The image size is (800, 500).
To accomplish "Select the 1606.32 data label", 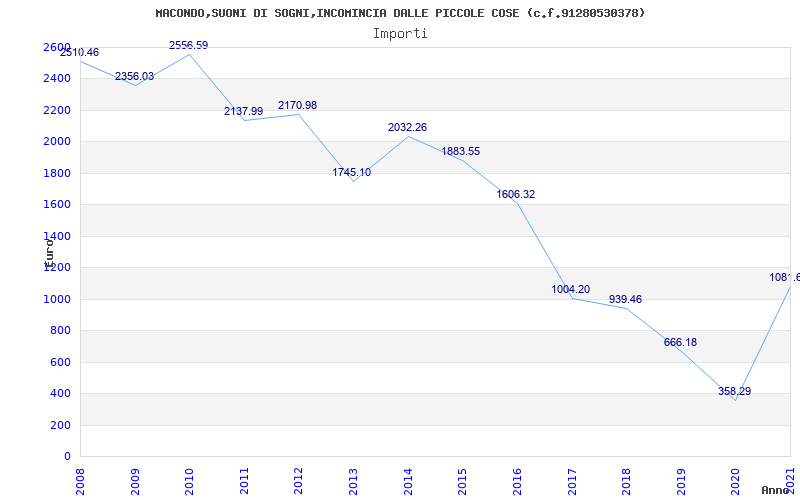I will [516, 194].
